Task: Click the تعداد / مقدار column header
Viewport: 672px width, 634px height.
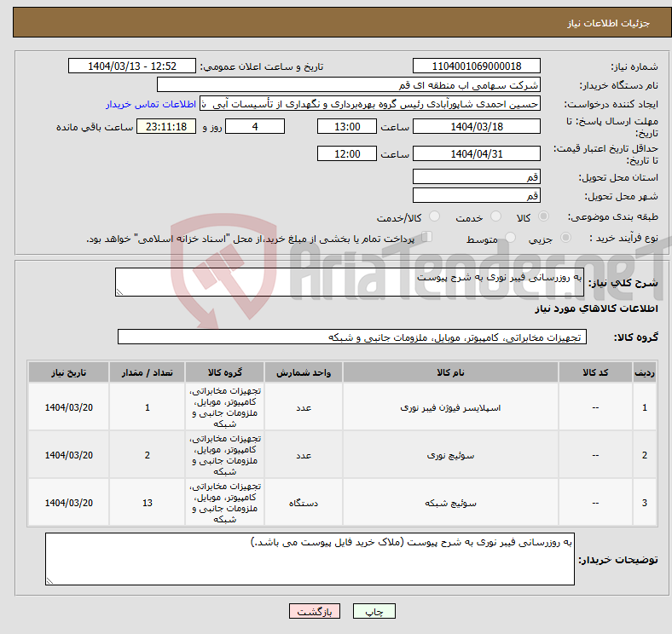Action: tap(147, 372)
